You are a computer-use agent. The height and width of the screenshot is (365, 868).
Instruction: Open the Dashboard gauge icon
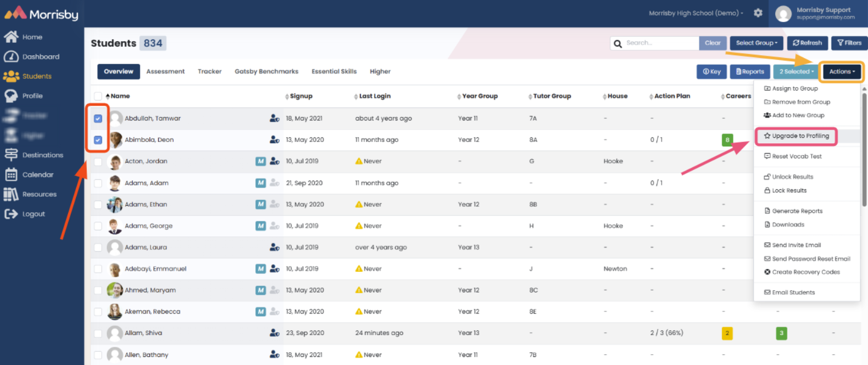pos(11,56)
